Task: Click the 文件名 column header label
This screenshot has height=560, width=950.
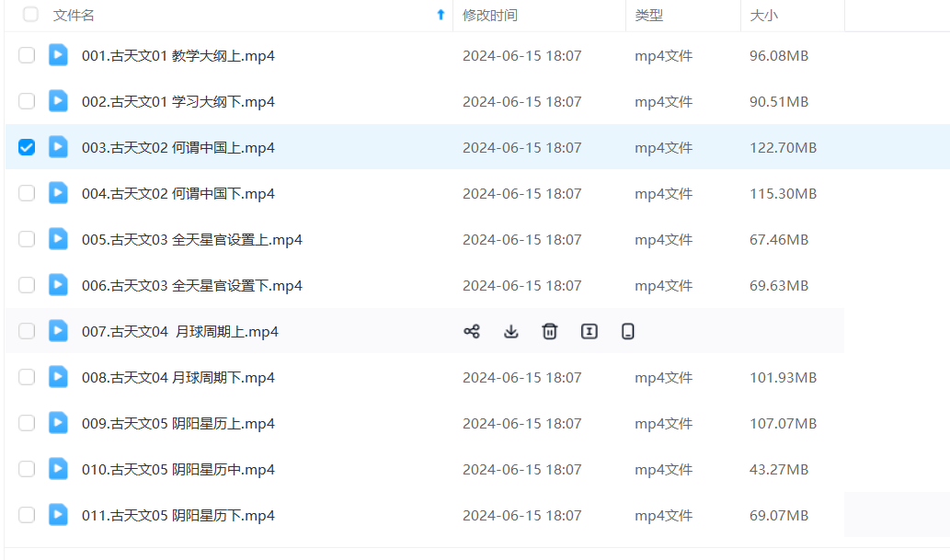Action: (x=74, y=16)
